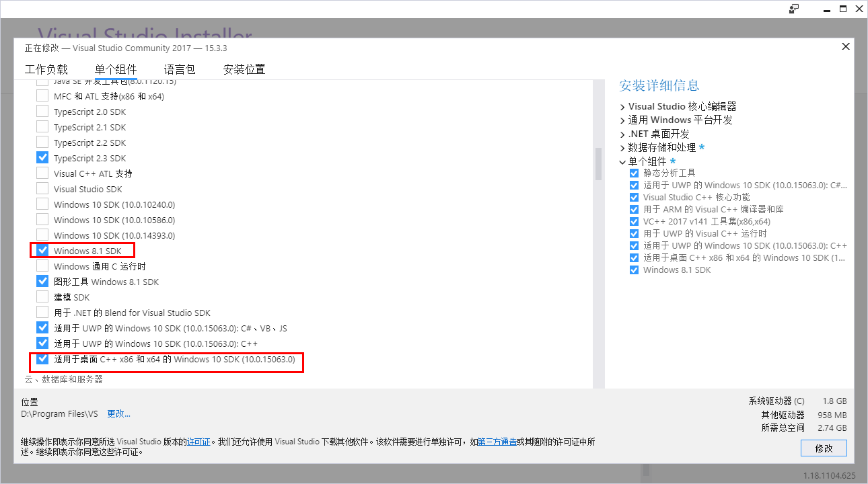
Task: Enable TypeScript 2.0 SDK
Action: coord(42,111)
